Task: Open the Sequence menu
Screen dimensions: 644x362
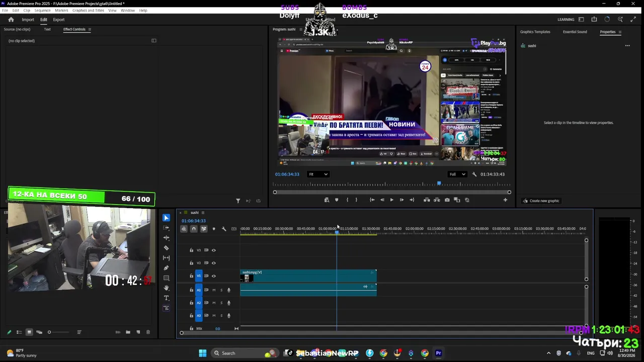Action: (x=42, y=11)
